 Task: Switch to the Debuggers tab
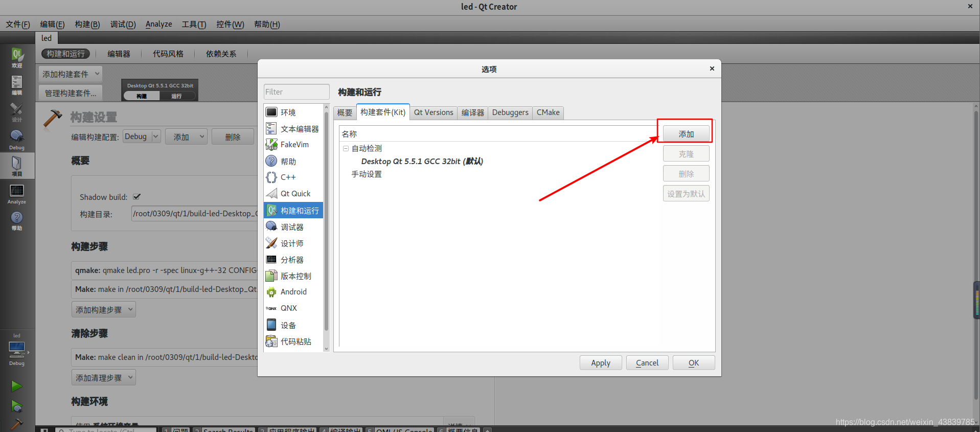pyautogui.click(x=510, y=112)
